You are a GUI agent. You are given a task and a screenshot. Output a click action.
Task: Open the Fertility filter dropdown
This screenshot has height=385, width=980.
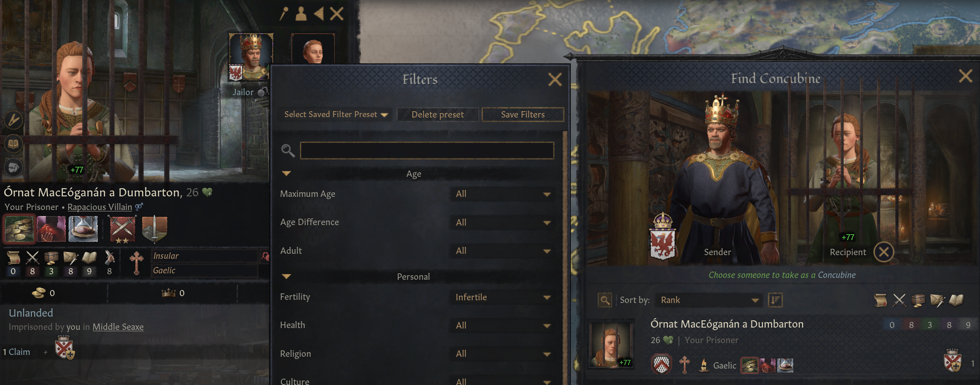pos(503,297)
